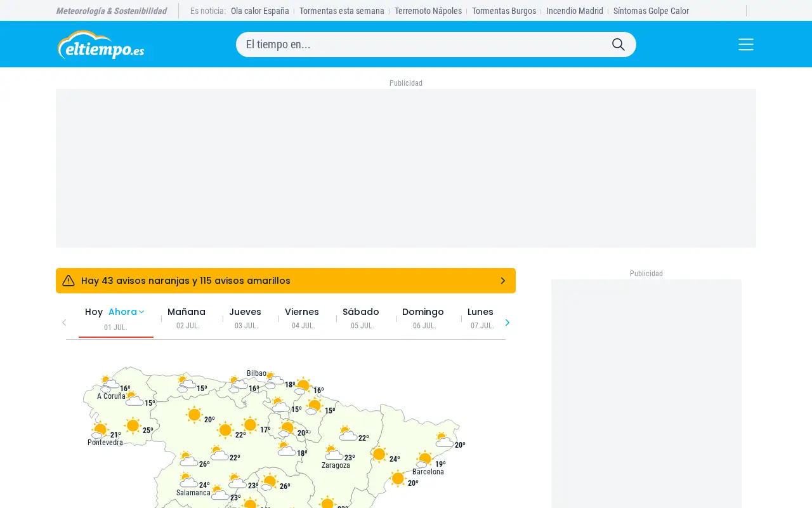Open Tormentas esta semana news link

coord(342,11)
